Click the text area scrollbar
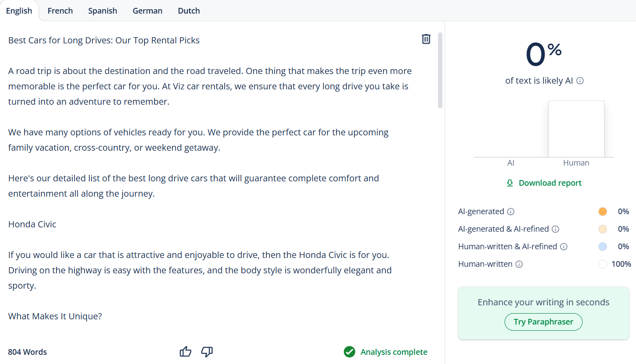636x364 pixels. (x=440, y=70)
